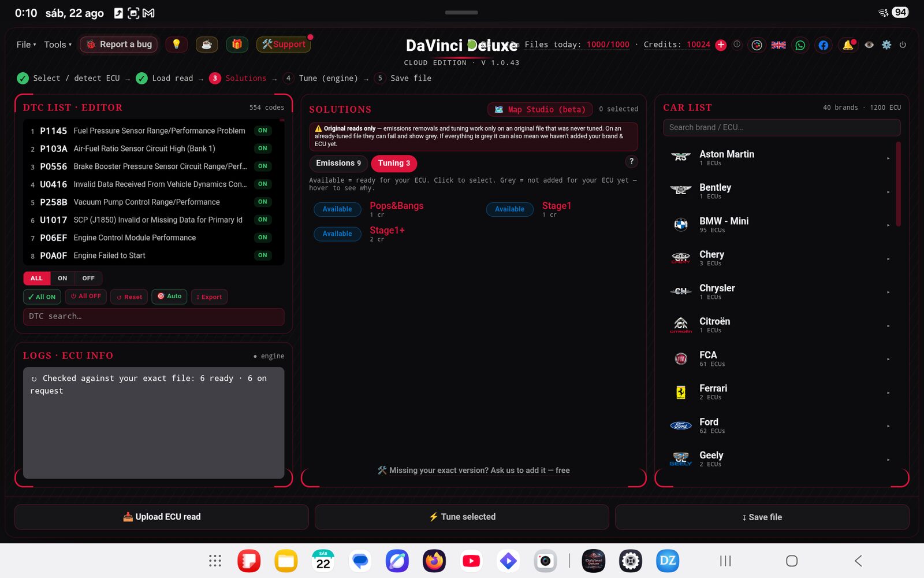Toggle P0556 code ON switch

[x=263, y=166]
